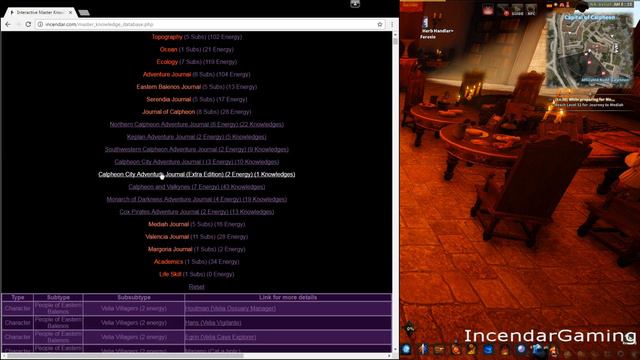This screenshot has width=640, height=360.
Task: Click the Subtype column header
Action: pyautogui.click(x=58, y=298)
